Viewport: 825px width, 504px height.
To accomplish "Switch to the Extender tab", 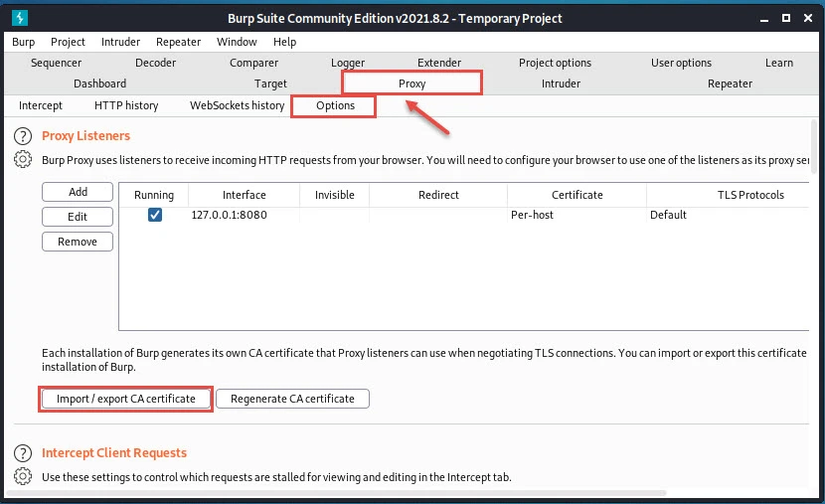I will pyautogui.click(x=438, y=63).
